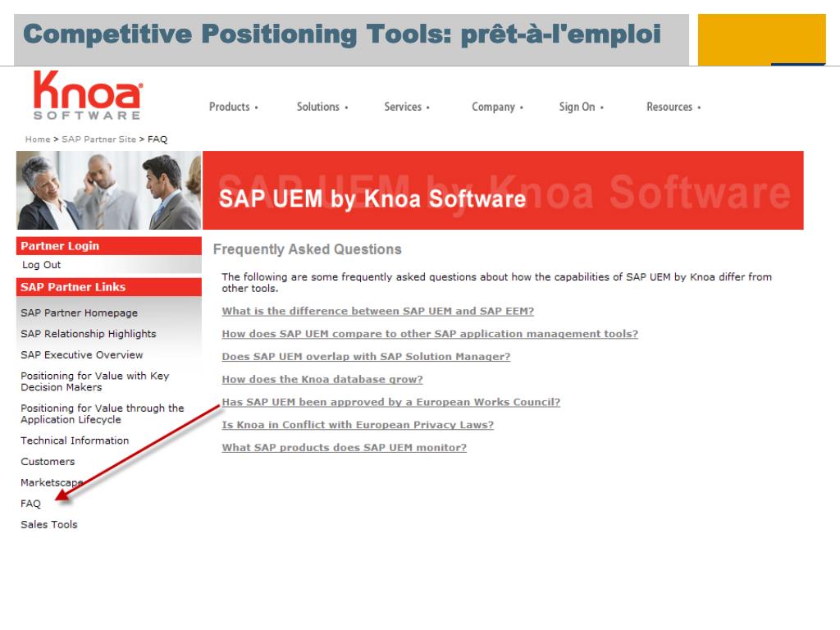Open the Sign On menu

point(582,107)
